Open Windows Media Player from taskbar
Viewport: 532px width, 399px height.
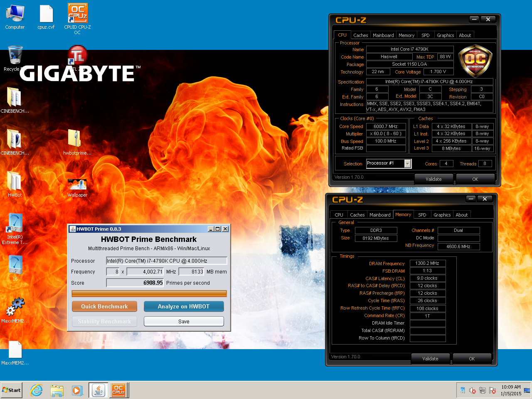[x=77, y=390]
